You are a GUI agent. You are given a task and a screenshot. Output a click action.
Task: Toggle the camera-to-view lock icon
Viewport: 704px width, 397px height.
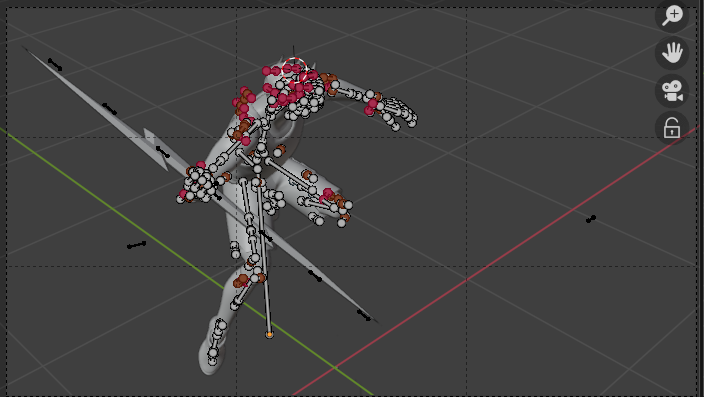pos(672,128)
